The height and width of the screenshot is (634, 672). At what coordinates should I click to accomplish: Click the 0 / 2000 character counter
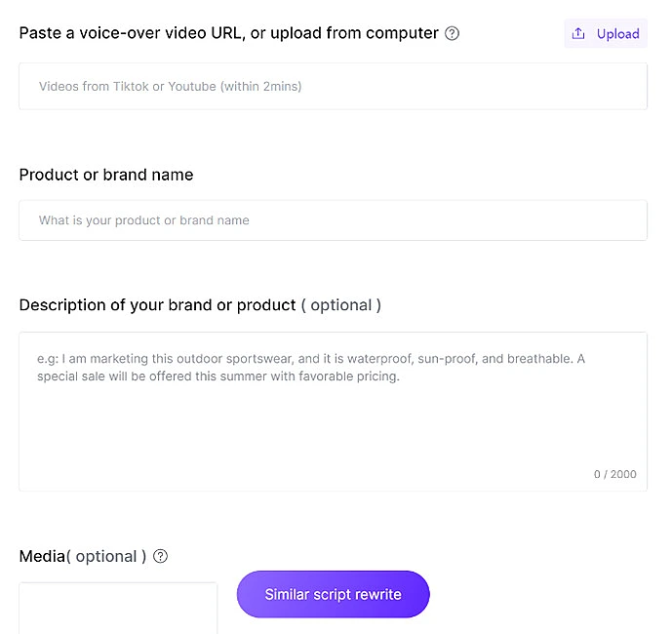(614, 475)
